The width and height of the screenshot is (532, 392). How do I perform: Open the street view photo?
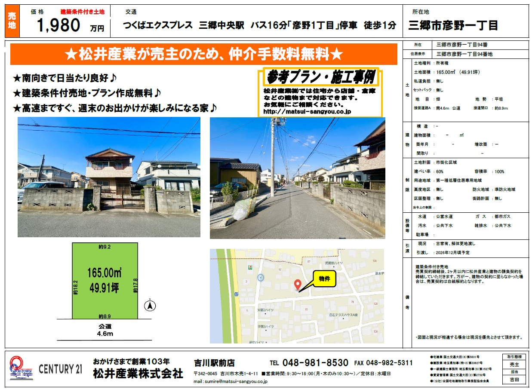coord(297,178)
